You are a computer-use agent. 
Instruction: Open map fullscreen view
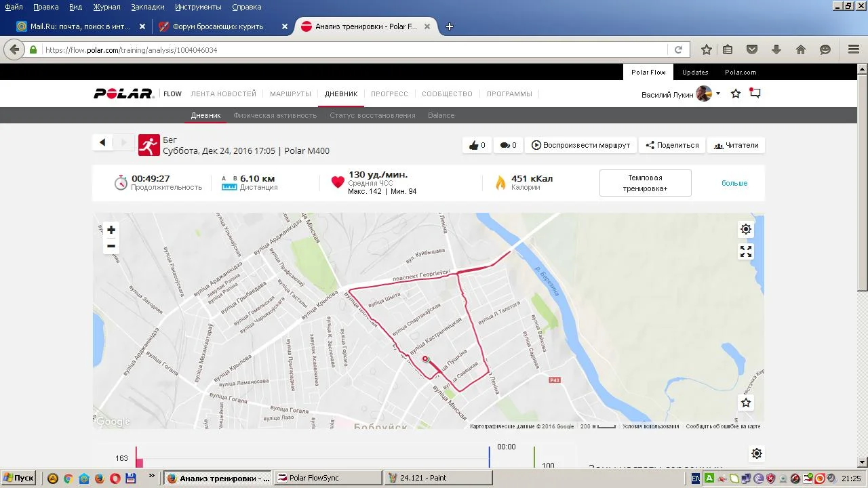(746, 251)
